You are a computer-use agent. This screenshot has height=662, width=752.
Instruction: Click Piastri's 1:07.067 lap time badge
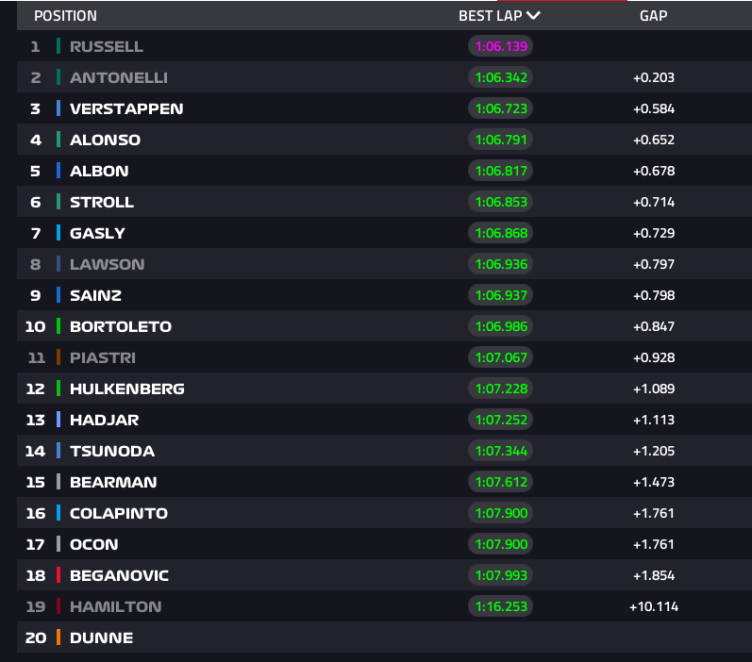click(501, 357)
